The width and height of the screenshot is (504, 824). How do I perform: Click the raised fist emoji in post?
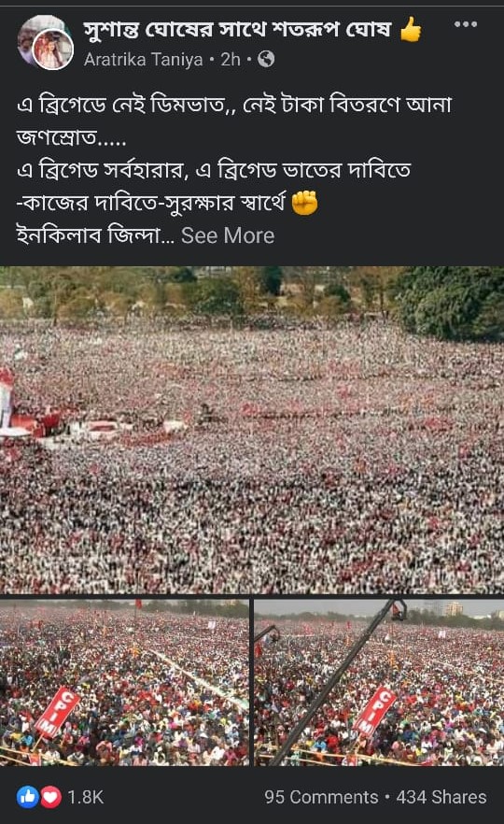tap(304, 203)
